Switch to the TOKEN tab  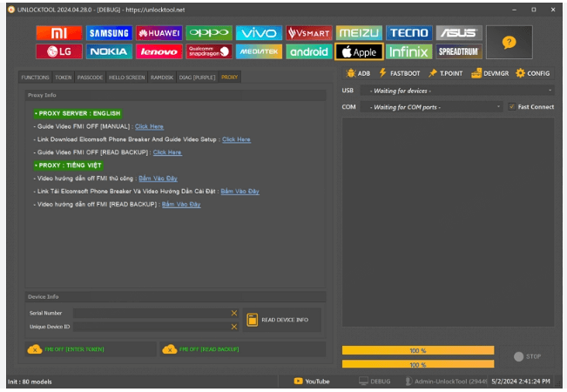coord(64,78)
